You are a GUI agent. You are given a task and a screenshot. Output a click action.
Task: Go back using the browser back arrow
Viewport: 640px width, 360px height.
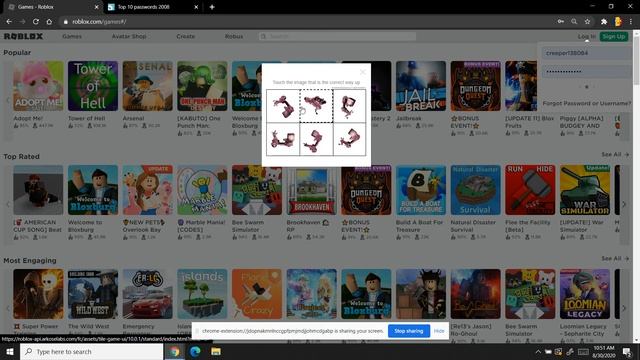click(9, 22)
